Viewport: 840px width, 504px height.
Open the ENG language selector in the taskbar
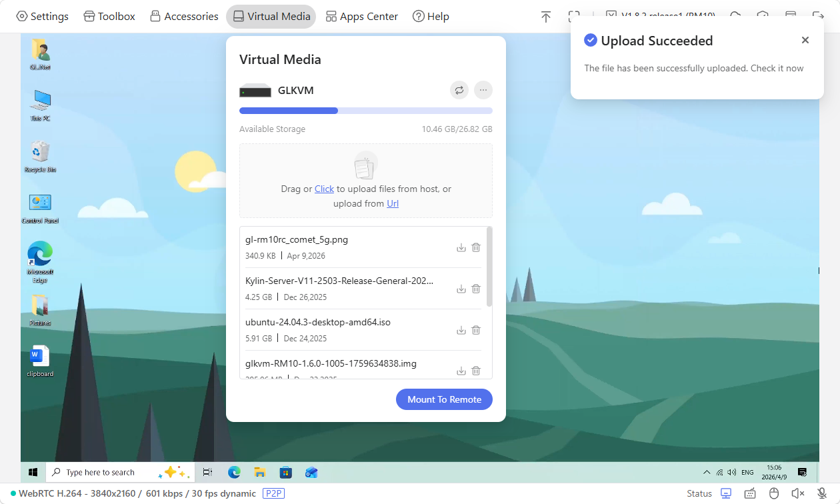[x=747, y=471]
